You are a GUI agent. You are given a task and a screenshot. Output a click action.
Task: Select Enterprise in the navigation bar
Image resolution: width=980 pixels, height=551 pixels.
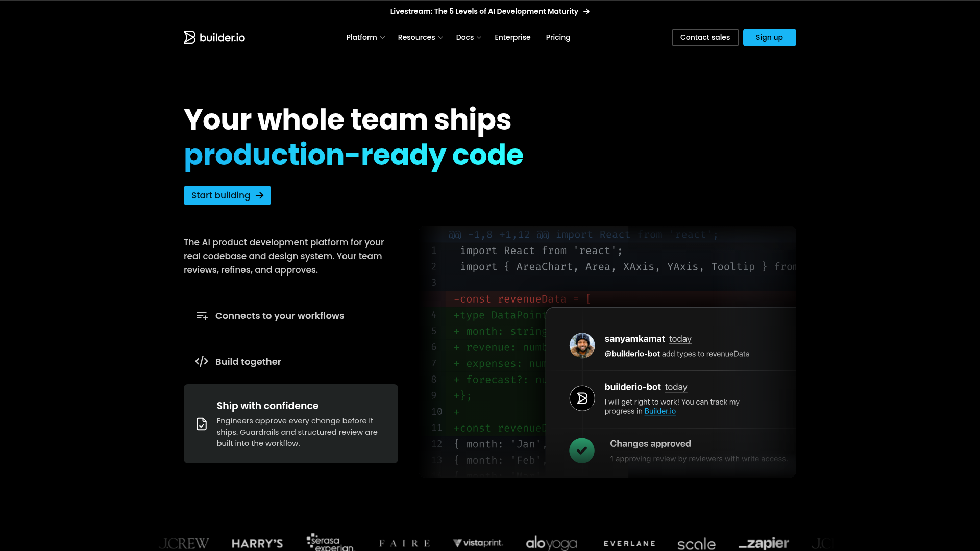click(x=512, y=37)
